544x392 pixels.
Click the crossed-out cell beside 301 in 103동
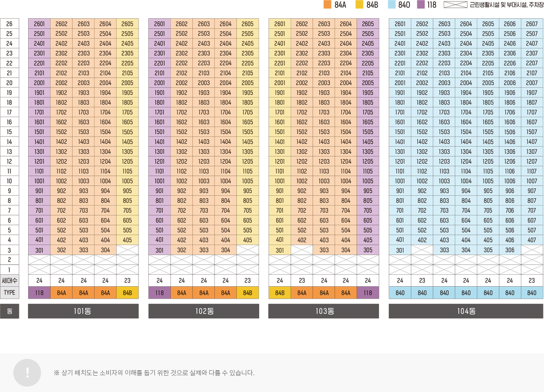tap(301, 250)
